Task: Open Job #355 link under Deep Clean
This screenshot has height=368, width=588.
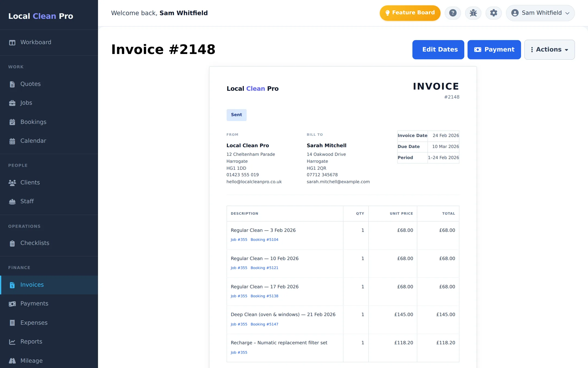Action: pyautogui.click(x=239, y=324)
